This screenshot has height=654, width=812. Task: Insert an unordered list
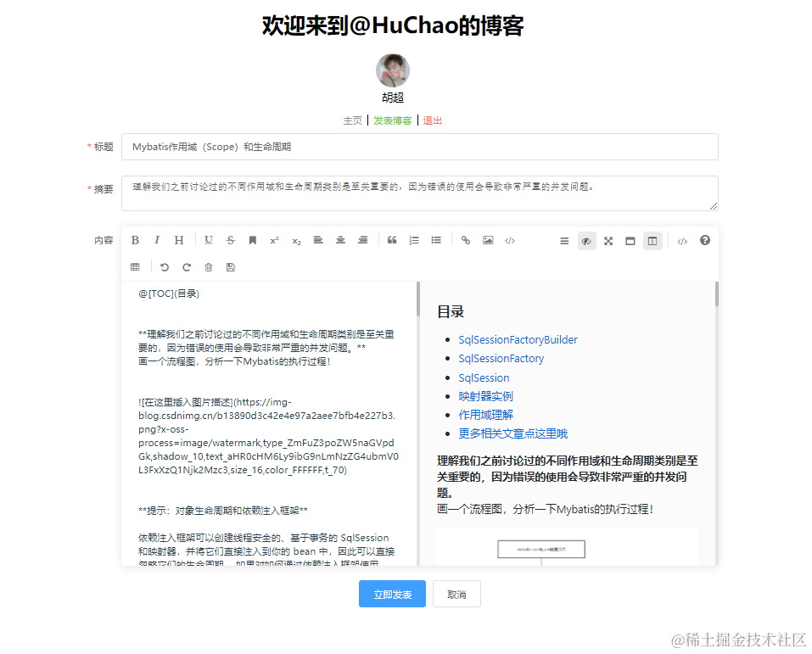click(436, 240)
